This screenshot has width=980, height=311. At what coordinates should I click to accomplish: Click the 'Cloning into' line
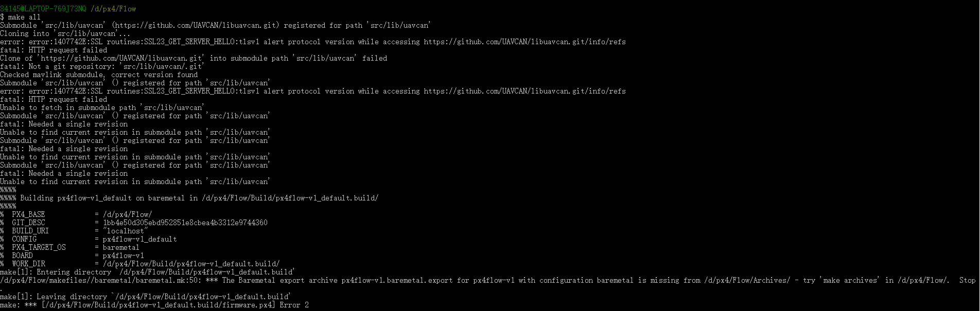(x=65, y=33)
